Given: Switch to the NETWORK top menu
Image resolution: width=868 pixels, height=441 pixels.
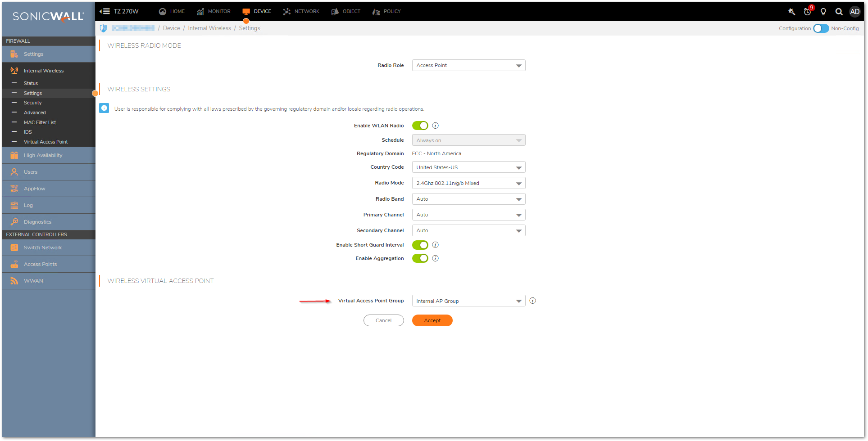Looking at the screenshot, I should click(301, 11).
